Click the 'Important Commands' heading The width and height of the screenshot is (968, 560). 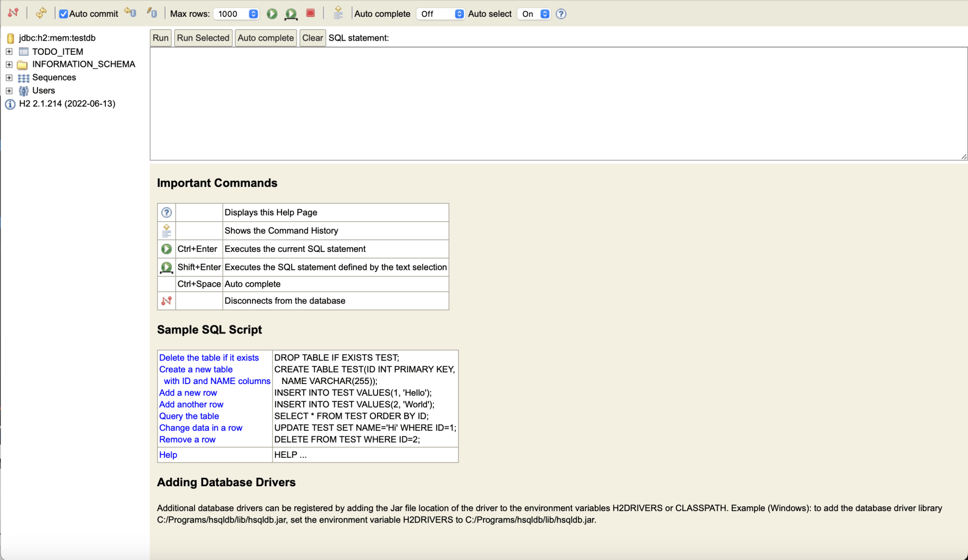[x=217, y=183]
